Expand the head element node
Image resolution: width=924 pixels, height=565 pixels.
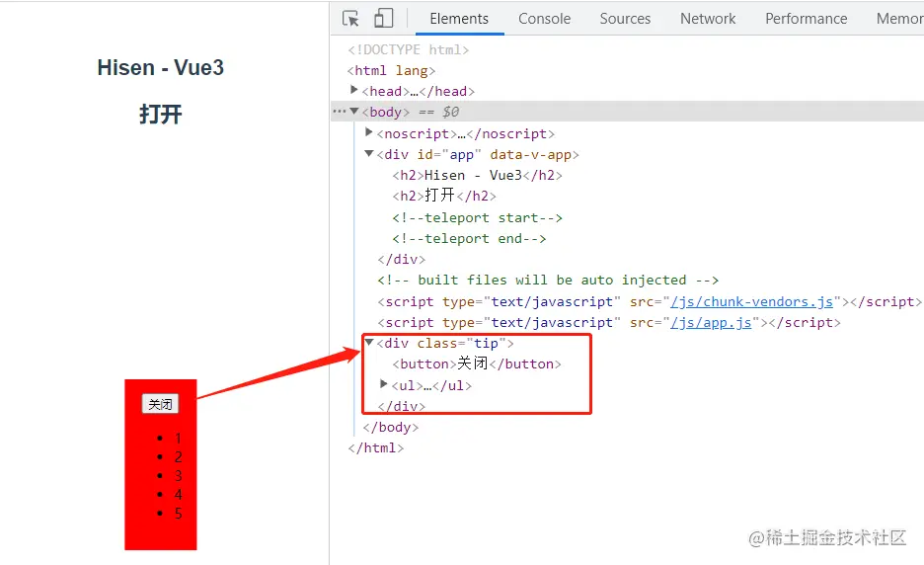click(x=354, y=90)
